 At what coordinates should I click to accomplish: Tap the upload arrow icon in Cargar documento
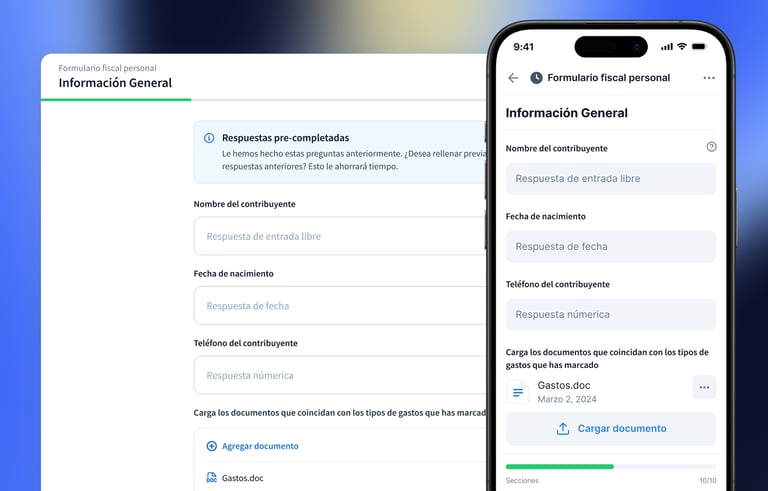point(563,429)
